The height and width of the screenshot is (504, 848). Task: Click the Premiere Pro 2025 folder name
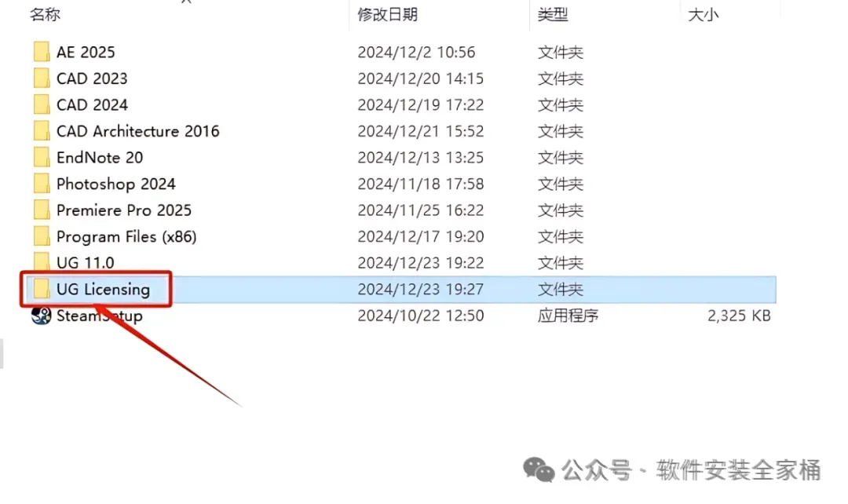tap(124, 210)
